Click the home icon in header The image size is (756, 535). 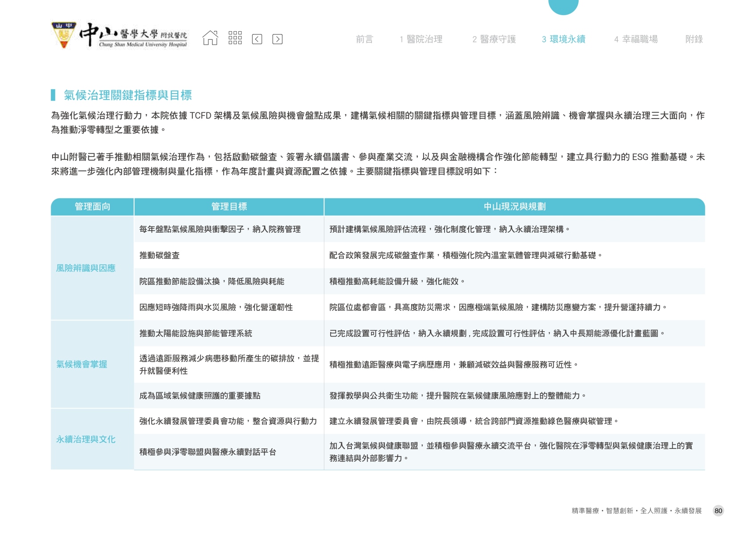(x=210, y=38)
